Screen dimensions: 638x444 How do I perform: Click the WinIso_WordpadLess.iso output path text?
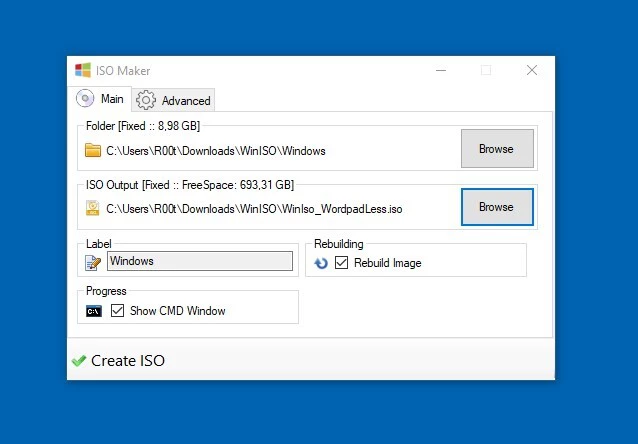tap(254, 208)
